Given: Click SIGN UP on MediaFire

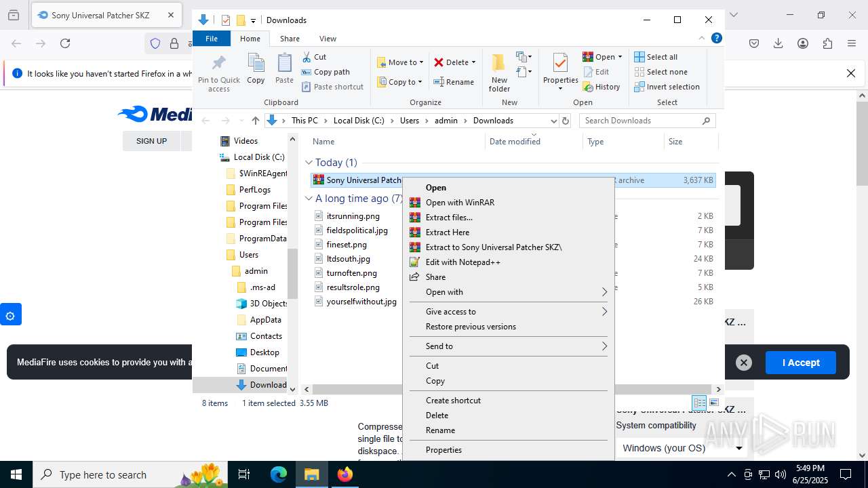Looking at the screenshot, I should click(151, 141).
